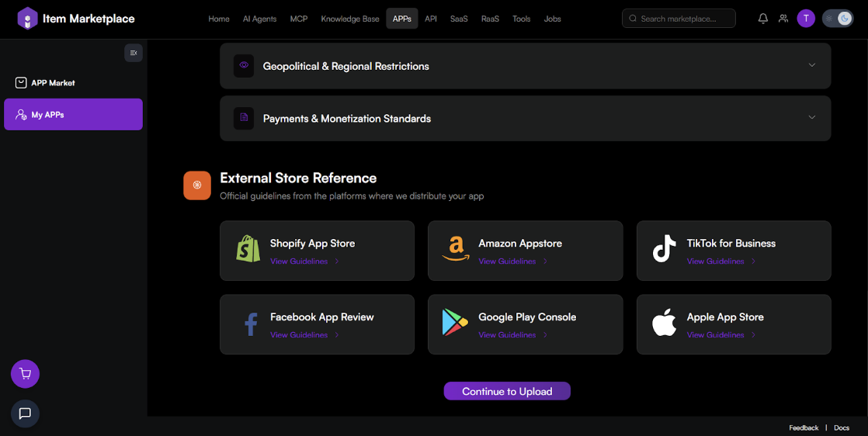Click the notification bell icon
The width and height of the screenshot is (868, 436).
pyautogui.click(x=763, y=19)
